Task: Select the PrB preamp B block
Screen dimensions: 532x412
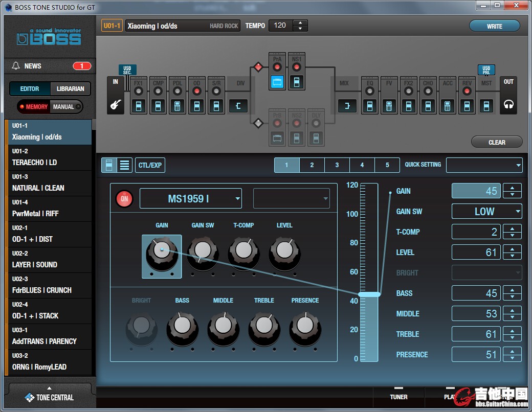Action: (277, 127)
